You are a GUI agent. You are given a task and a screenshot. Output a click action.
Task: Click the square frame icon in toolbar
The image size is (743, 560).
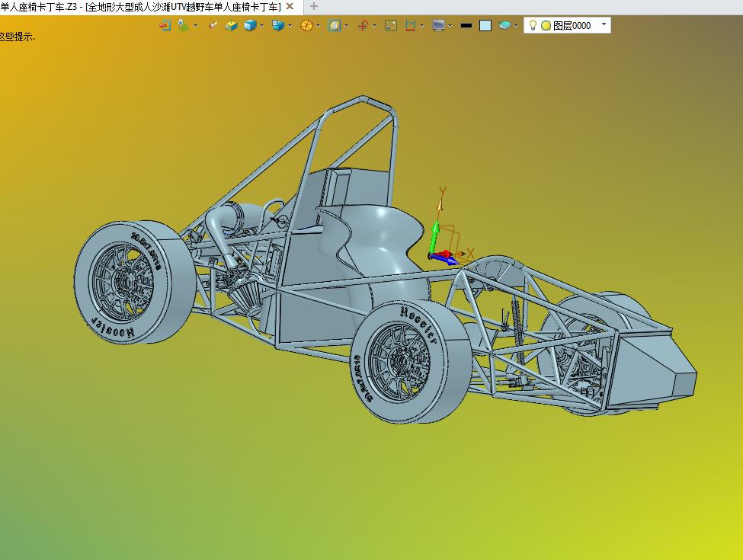coord(391,25)
